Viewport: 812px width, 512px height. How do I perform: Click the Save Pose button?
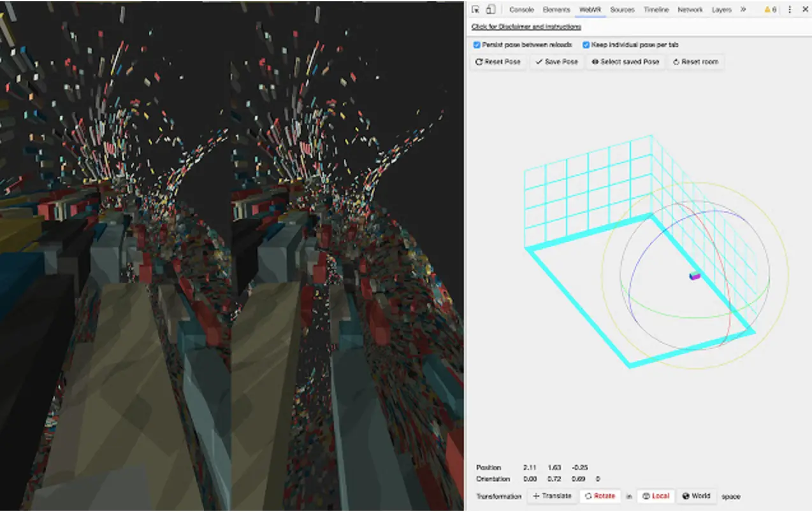(x=556, y=62)
